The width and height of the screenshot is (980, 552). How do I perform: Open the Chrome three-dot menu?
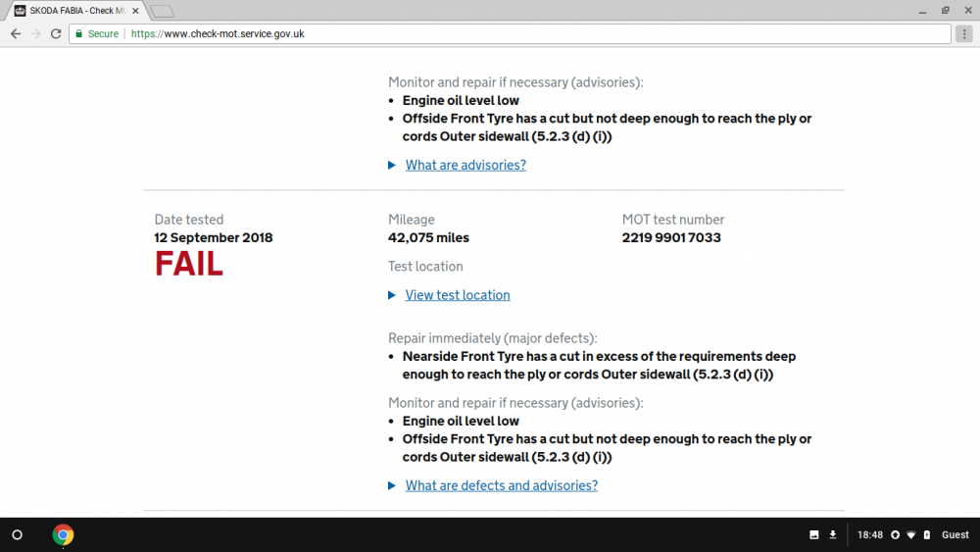pyautogui.click(x=964, y=33)
